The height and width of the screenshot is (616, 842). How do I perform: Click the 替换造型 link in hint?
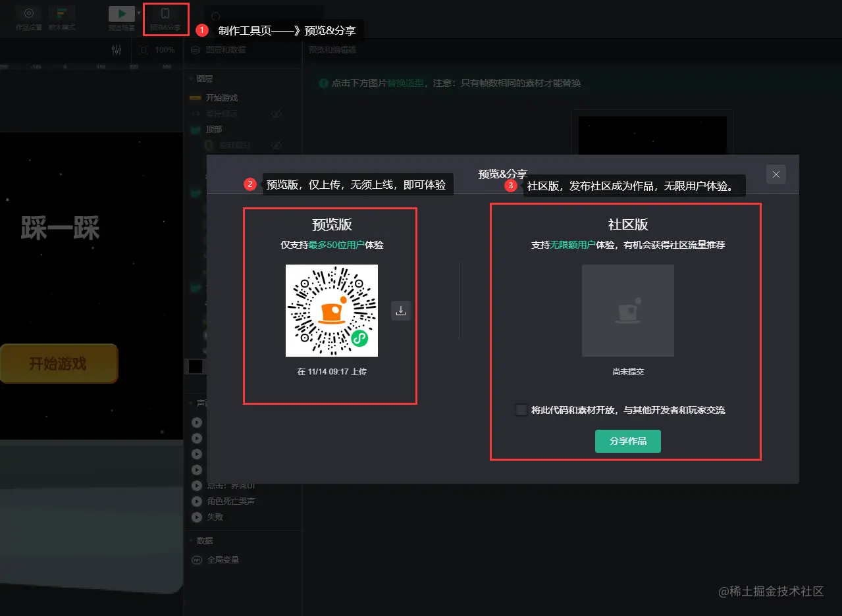[406, 83]
